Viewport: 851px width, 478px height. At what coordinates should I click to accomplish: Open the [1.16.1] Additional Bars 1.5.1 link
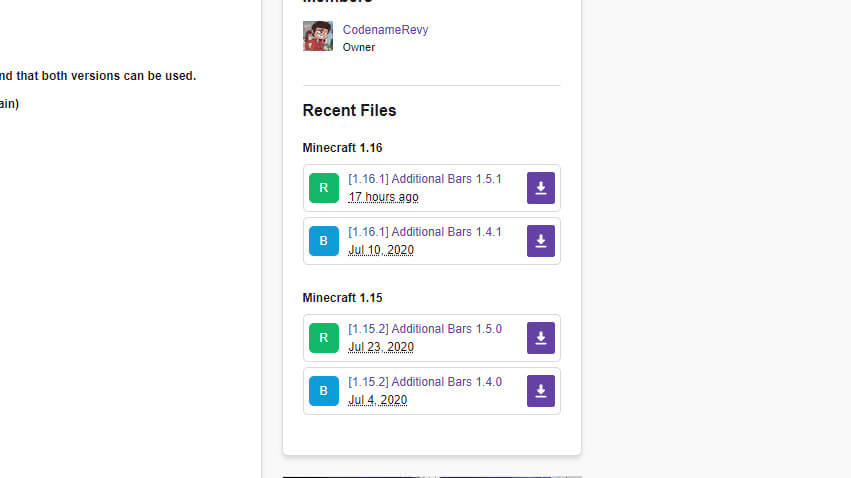425,179
